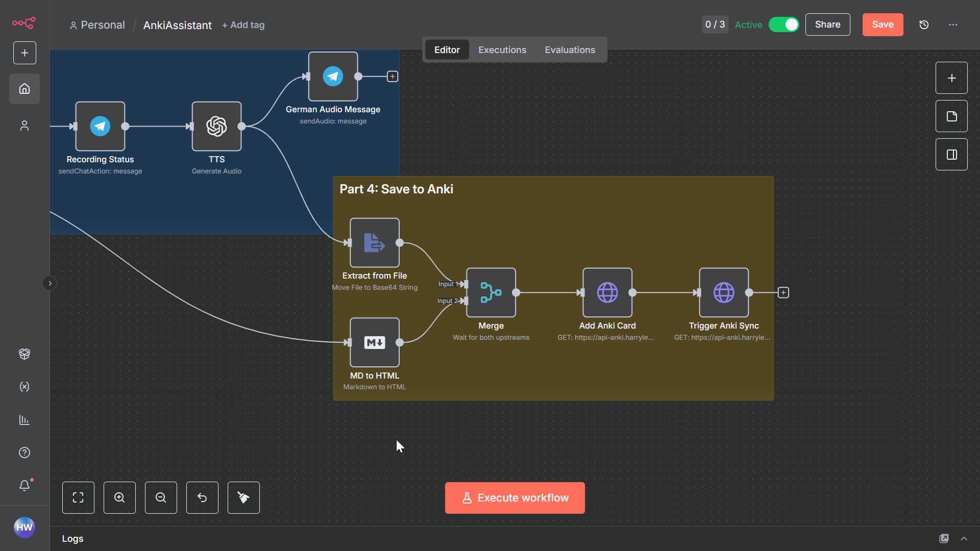Switch to the Evaluations tab
Viewport: 980px width, 551px height.
click(x=570, y=49)
